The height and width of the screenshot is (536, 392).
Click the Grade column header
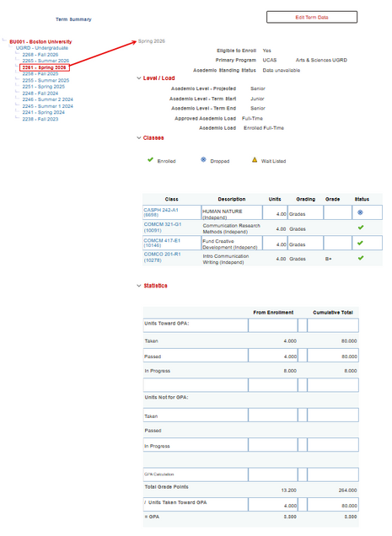tap(332, 199)
